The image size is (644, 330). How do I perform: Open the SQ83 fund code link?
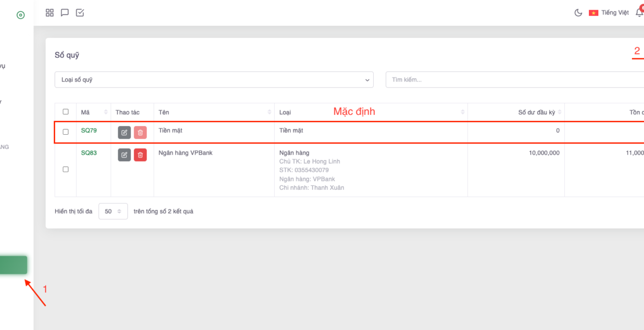click(89, 153)
